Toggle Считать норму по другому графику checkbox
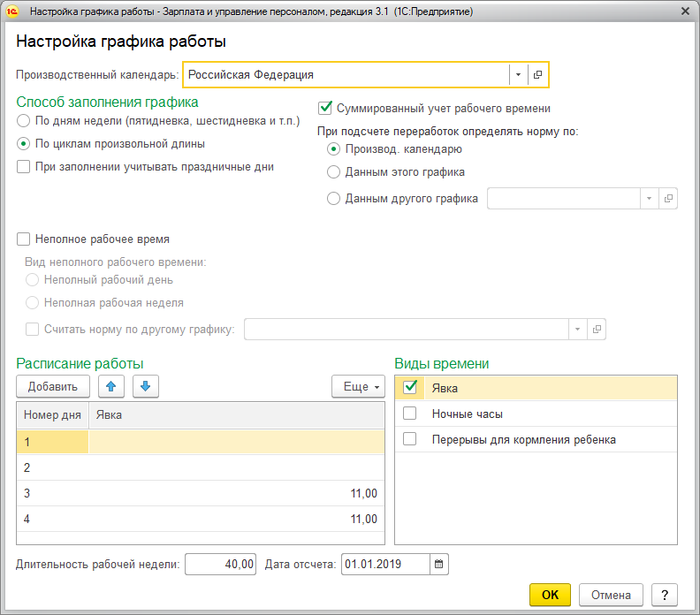Image resolution: width=700 pixels, height=615 pixels. 32,330
